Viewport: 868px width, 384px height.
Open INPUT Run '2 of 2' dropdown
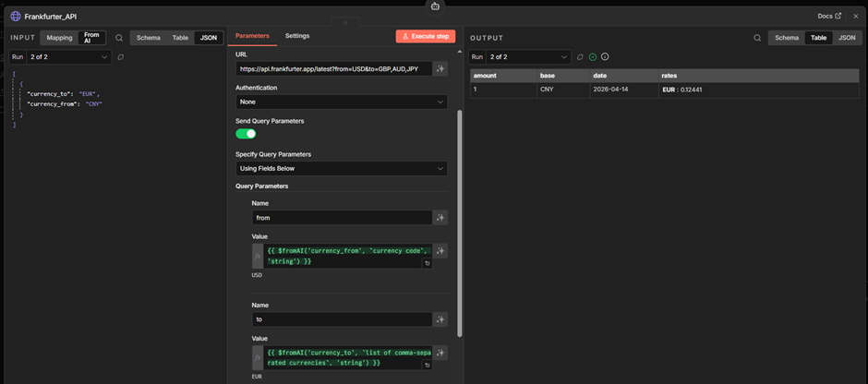69,57
